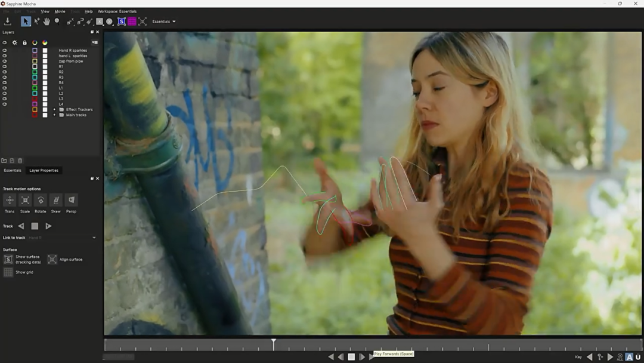Enable Skew track motion option
Image resolution: width=644 pixels, height=363 pixels.
tap(56, 200)
